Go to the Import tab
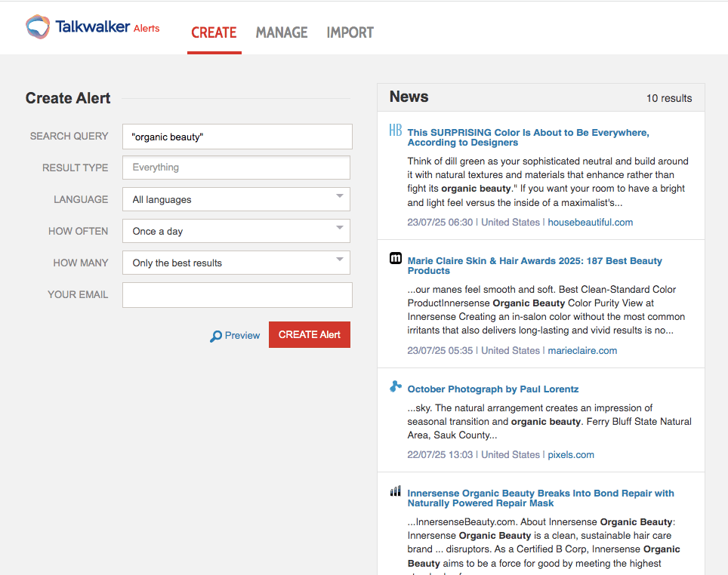728x575 pixels. point(350,32)
